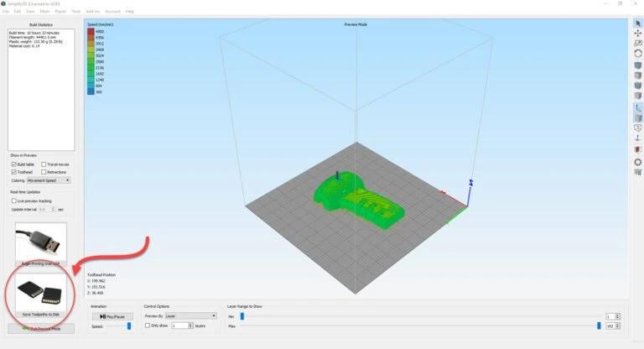Screen dimensions: 644x349
Task: Click the cross-section view icon
Action: pos(638,148)
